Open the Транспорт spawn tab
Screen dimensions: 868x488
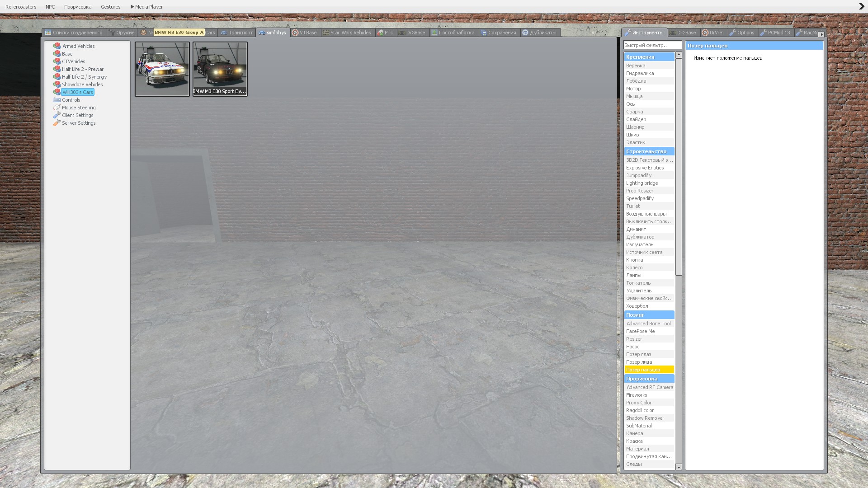[x=236, y=33]
